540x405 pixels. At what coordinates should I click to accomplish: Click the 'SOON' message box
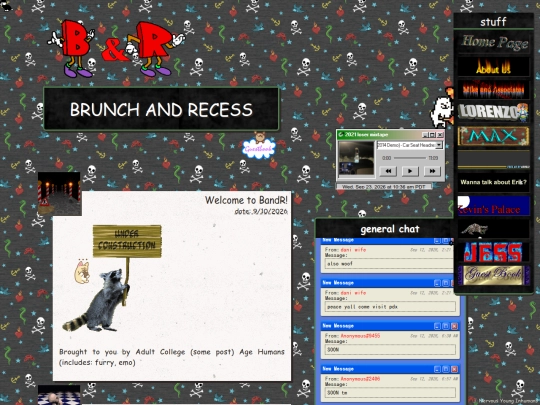pyautogui.click(x=390, y=350)
